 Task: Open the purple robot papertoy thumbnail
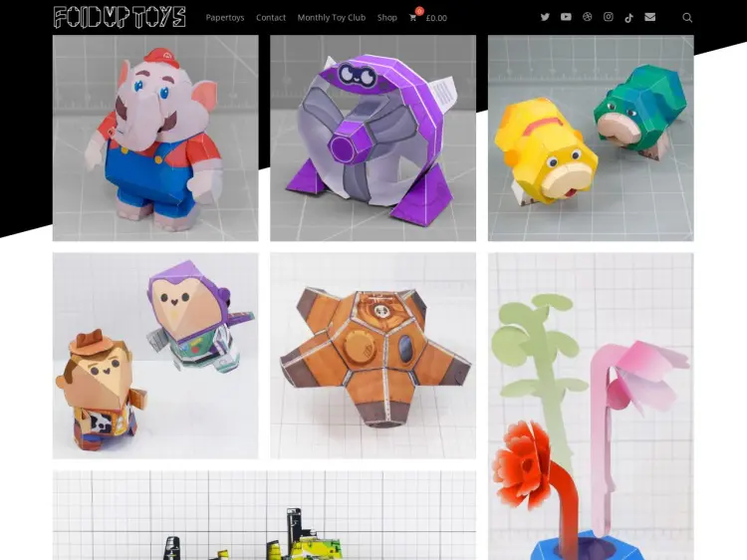pyautogui.click(x=373, y=139)
